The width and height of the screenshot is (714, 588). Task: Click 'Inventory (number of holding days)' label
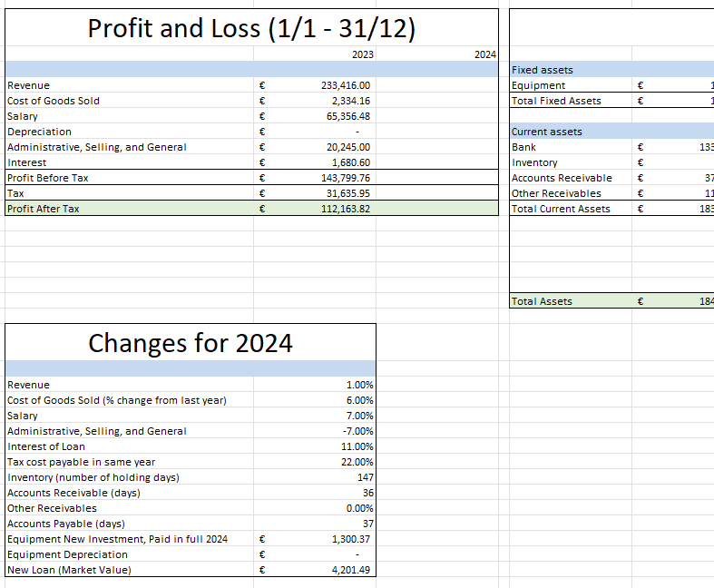coord(93,478)
